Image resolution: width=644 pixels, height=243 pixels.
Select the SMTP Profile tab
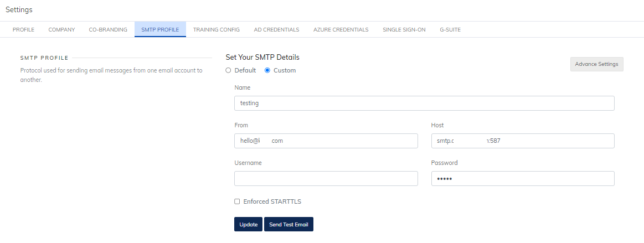click(160, 29)
